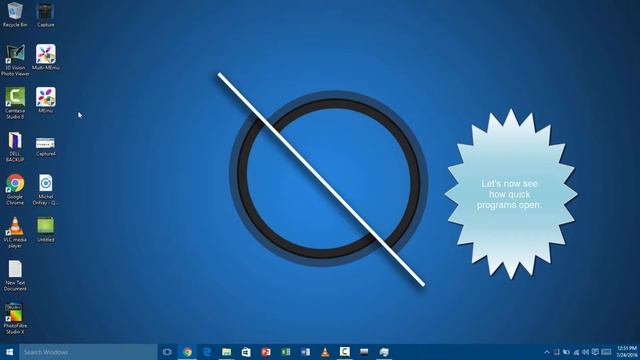This screenshot has height=360, width=640.
Task: Select the Camtasia Studio 8 desktop shortcut
Action: click(x=15, y=103)
